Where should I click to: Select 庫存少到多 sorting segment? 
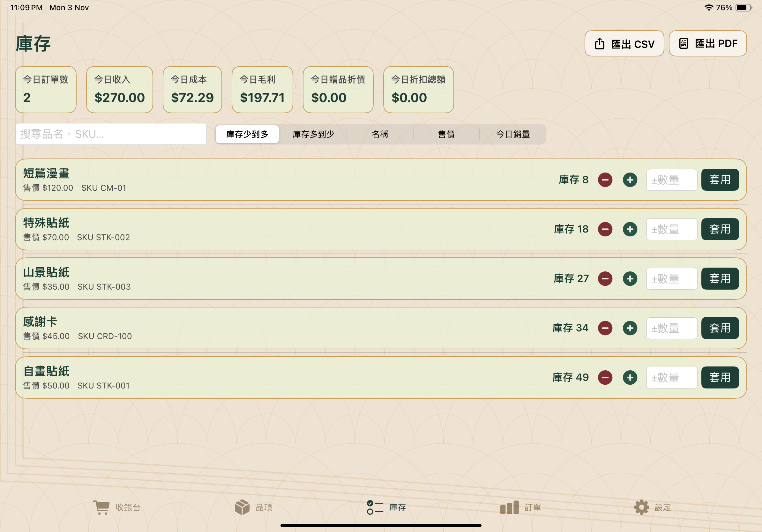coord(247,134)
